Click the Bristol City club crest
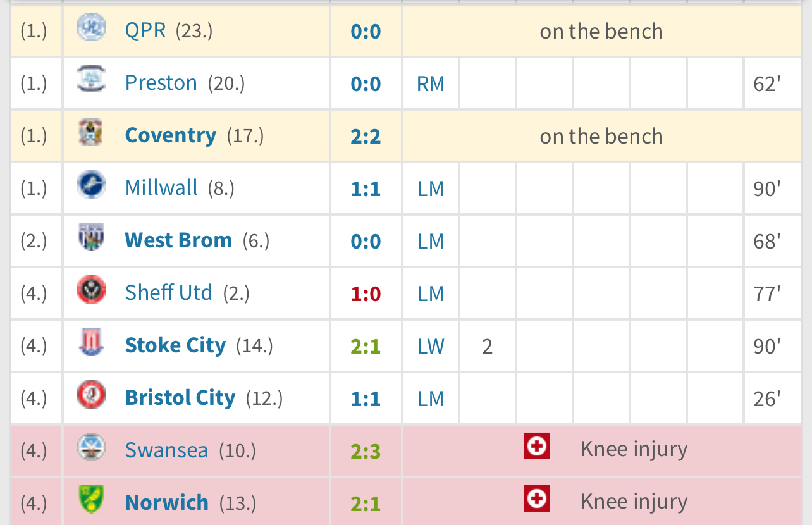This screenshot has width=812, height=525. [x=91, y=395]
